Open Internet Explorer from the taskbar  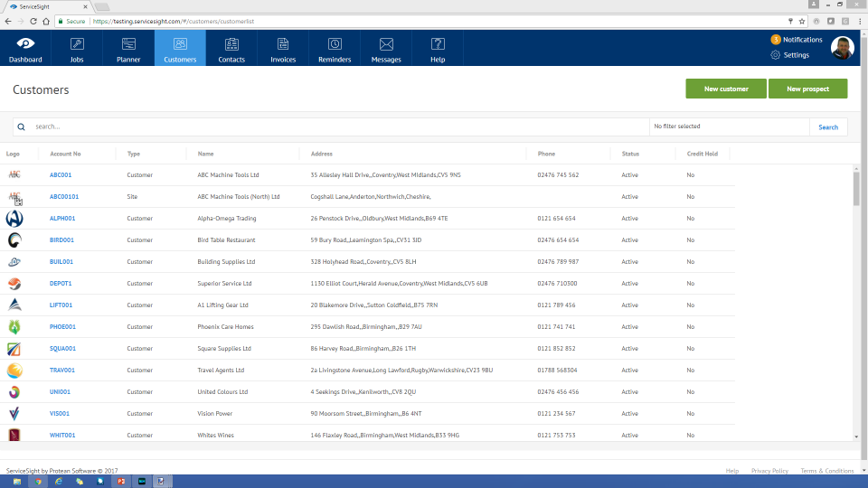(x=59, y=482)
